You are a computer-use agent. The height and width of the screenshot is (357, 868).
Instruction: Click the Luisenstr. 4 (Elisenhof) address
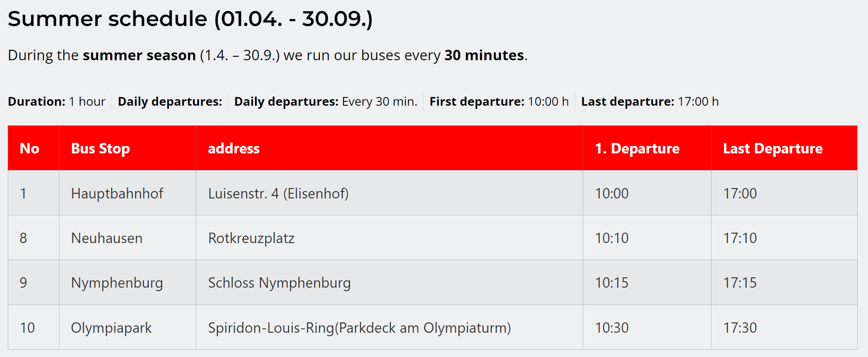coord(278,194)
